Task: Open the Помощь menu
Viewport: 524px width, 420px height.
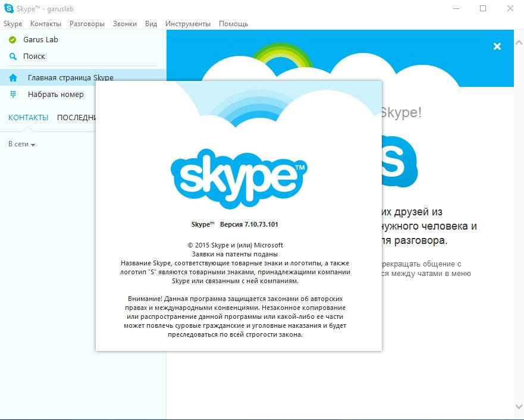Action: (233, 24)
